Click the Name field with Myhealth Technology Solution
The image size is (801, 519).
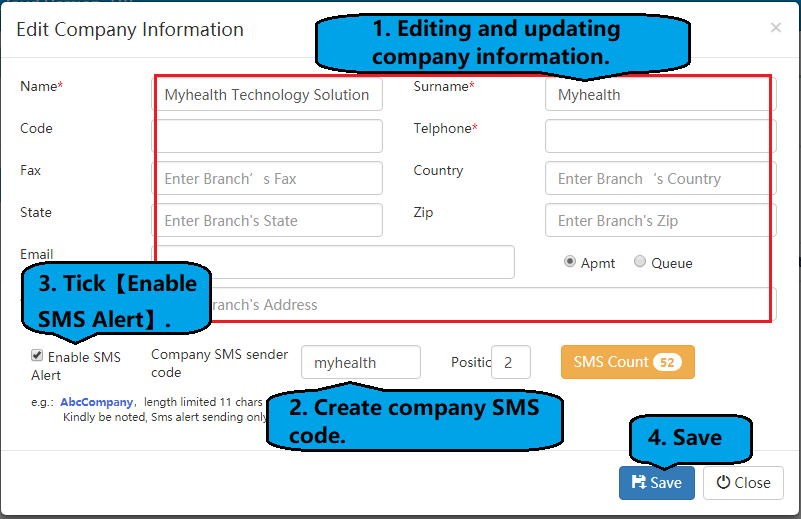[266, 95]
